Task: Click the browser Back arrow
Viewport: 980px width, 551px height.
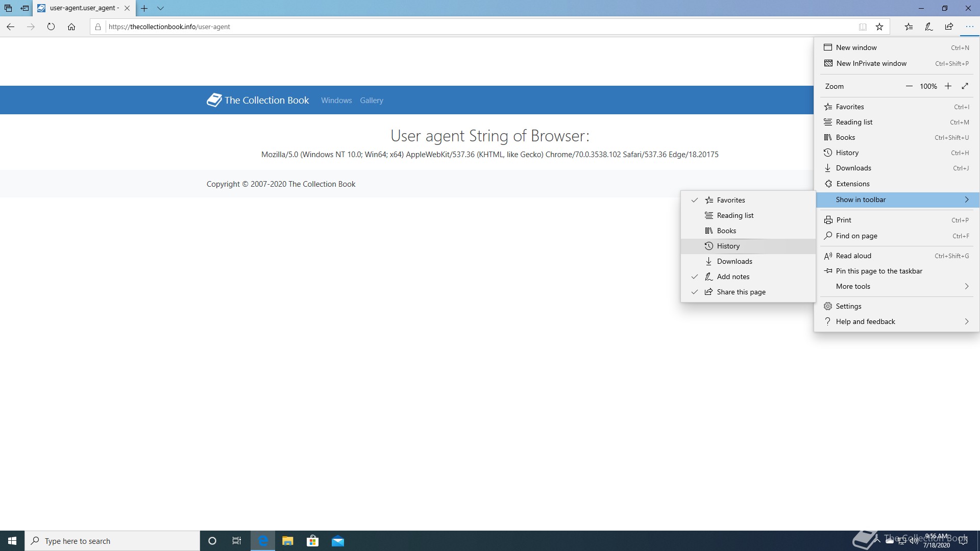Action: click(x=10, y=27)
